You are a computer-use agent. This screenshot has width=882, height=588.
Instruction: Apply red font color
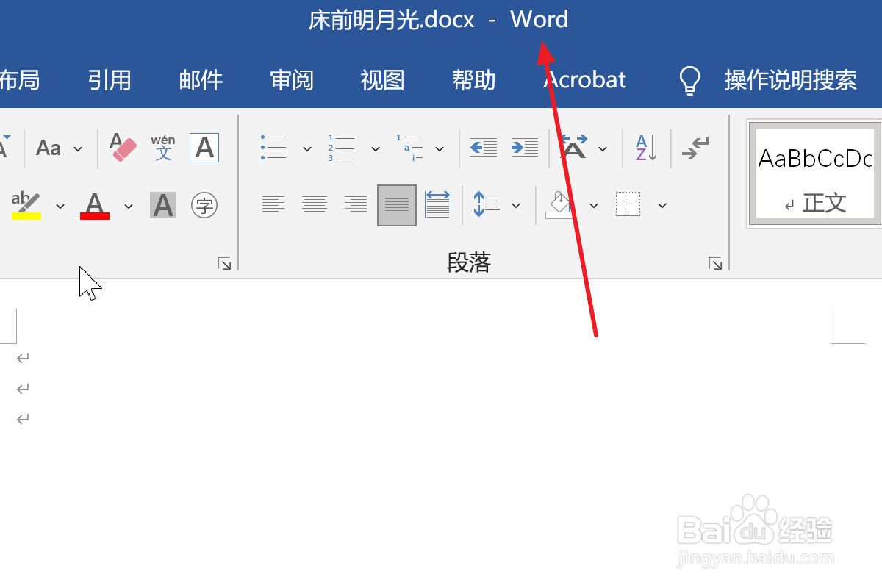95,205
